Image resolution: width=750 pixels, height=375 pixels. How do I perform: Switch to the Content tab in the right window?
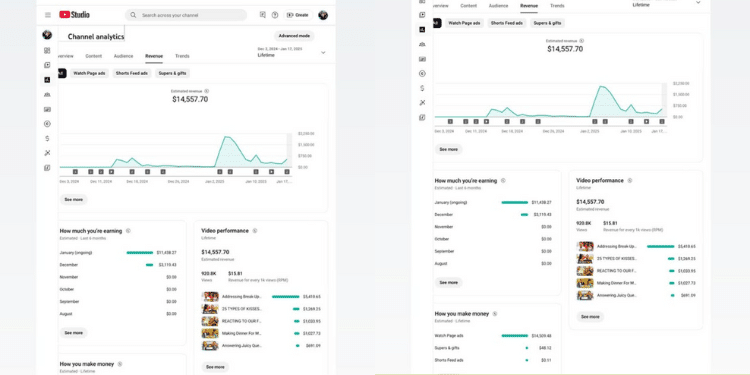click(x=469, y=6)
